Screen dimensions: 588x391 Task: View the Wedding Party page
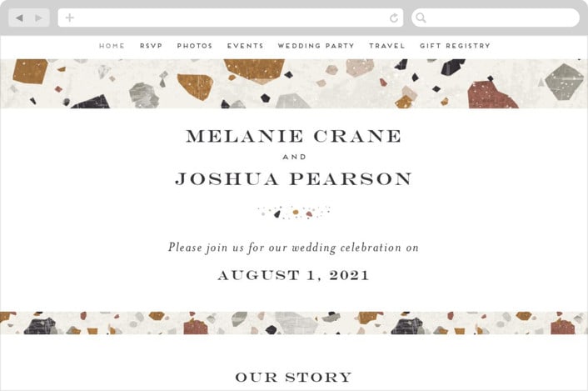(x=316, y=46)
